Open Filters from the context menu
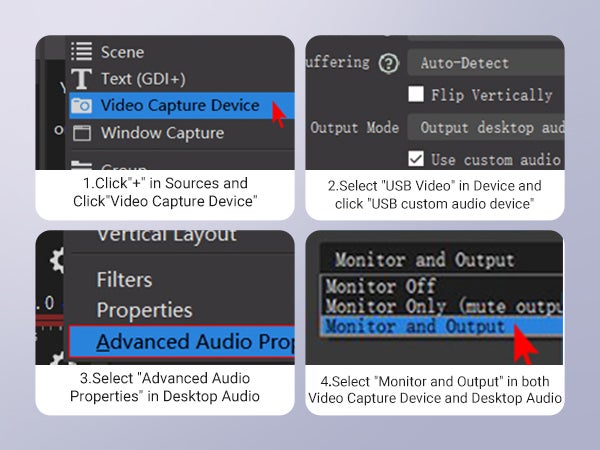The width and height of the screenshot is (600, 450). click(x=124, y=279)
